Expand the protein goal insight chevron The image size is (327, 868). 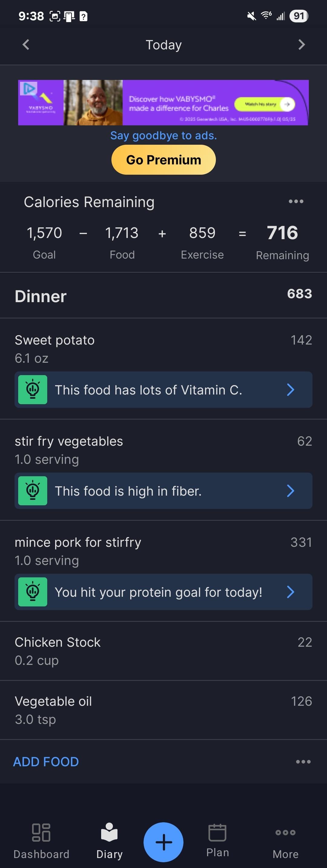290,592
